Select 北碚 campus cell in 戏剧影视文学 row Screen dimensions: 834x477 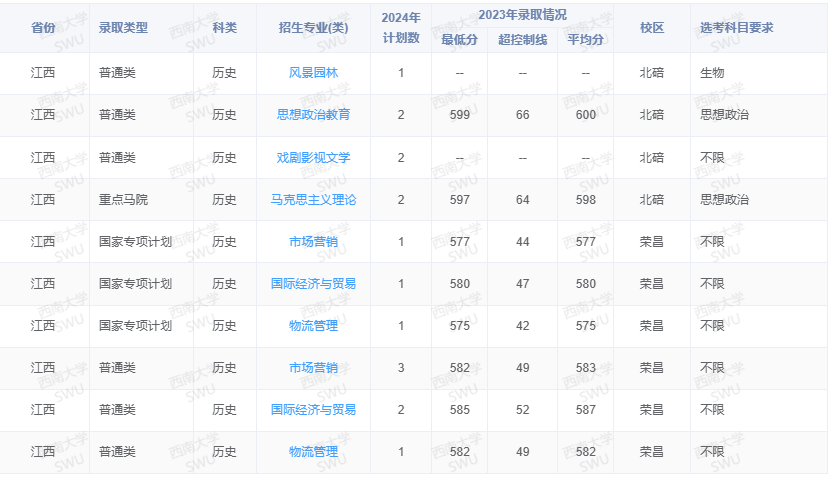tap(652, 157)
